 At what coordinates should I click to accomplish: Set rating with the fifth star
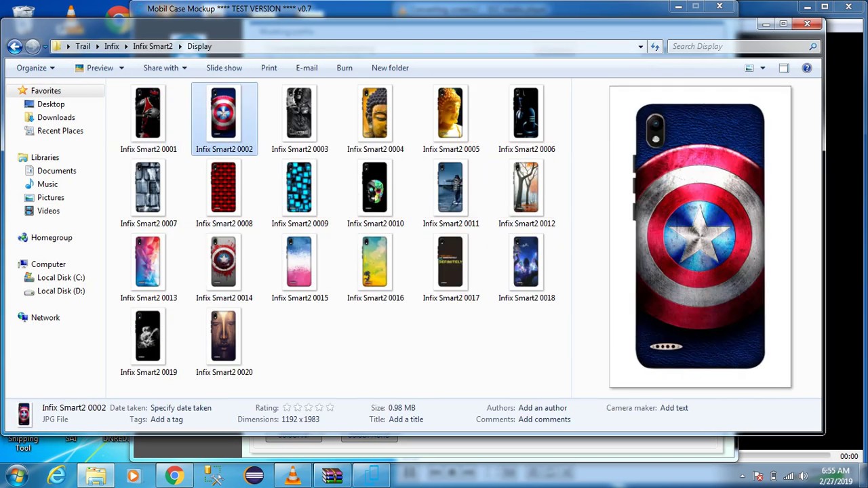tap(330, 408)
